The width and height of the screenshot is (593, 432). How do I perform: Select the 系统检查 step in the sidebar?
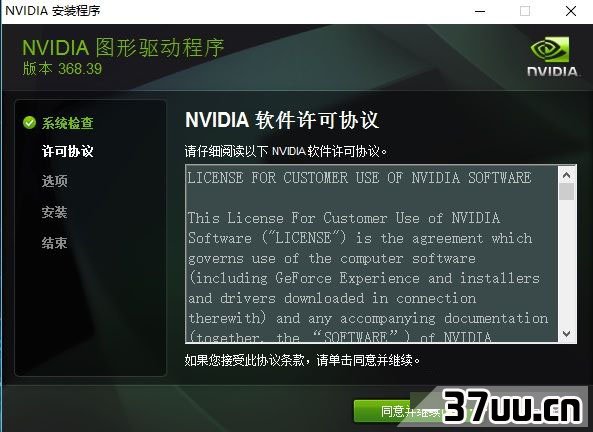67,123
